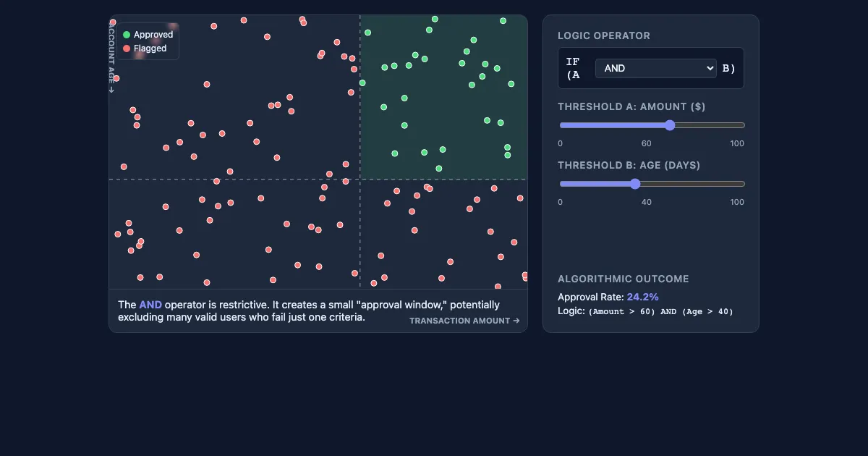The width and height of the screenshot is (868, 456).
Task: Click the Flagged legend entry
Action: click(145, 48)
